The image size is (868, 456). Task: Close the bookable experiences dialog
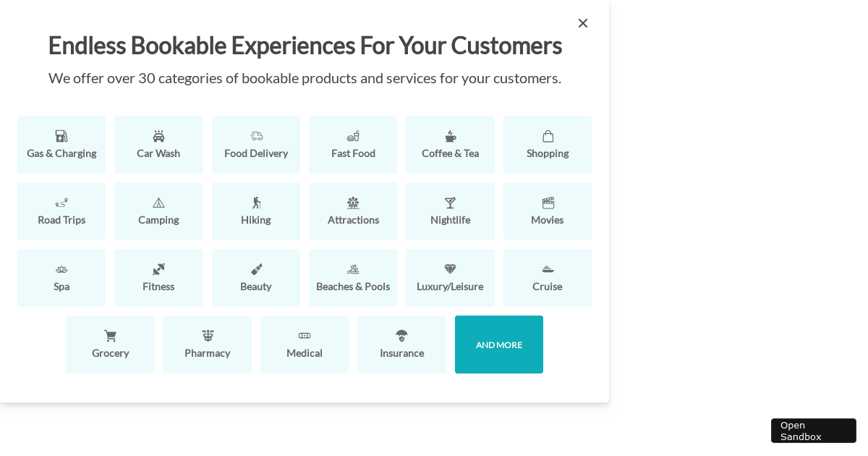(x=583, y=23)
